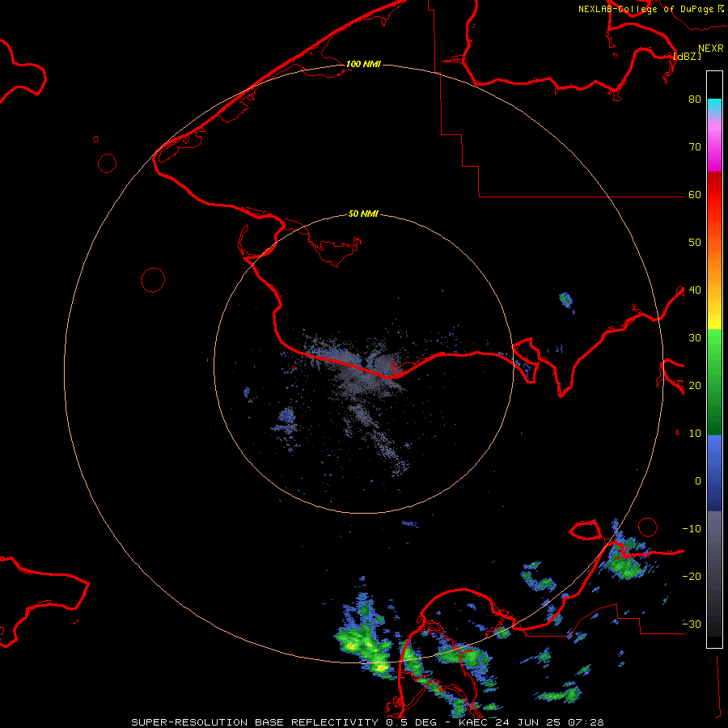Viewport: 728px width, 728px height.
Task: Click the 20 value on the dBZ scale
Action: coord(695,385)
